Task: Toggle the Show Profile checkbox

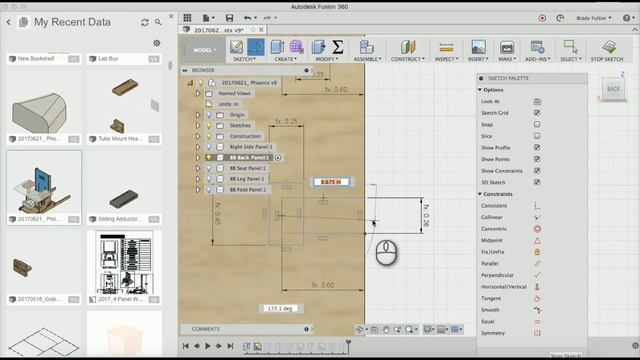Action: [537, 147]
